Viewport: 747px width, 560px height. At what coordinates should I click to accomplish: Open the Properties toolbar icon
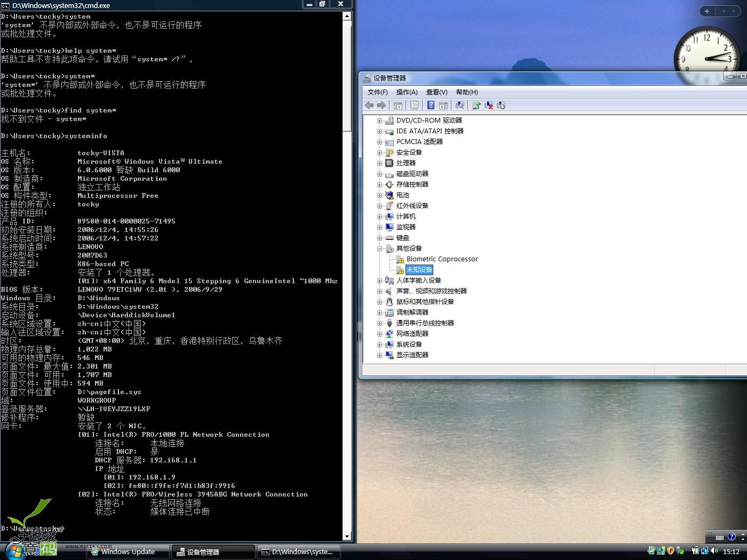414,106
